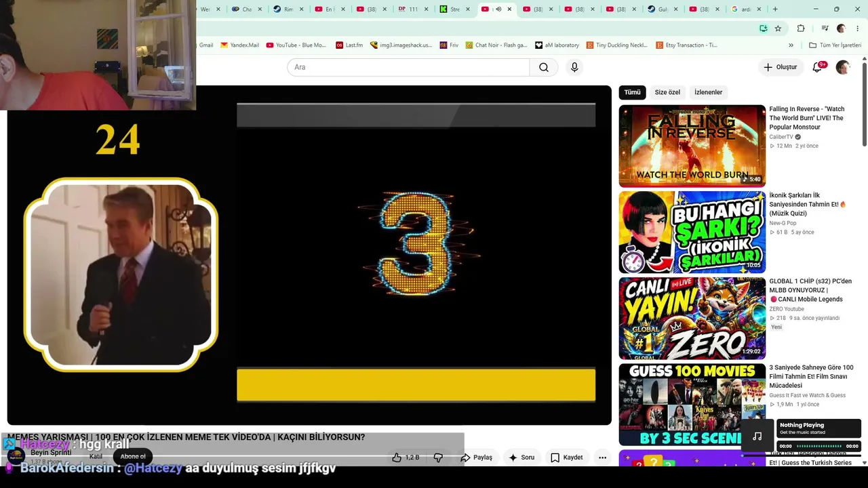Bookmark this page with the star icon
Image resolution: width=868 pixels, height=488 pixels.
(778, 28)
